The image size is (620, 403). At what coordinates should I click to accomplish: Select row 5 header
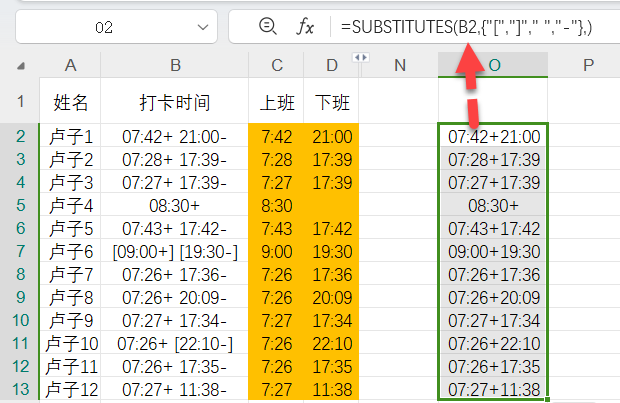click(x=21, y=205)
